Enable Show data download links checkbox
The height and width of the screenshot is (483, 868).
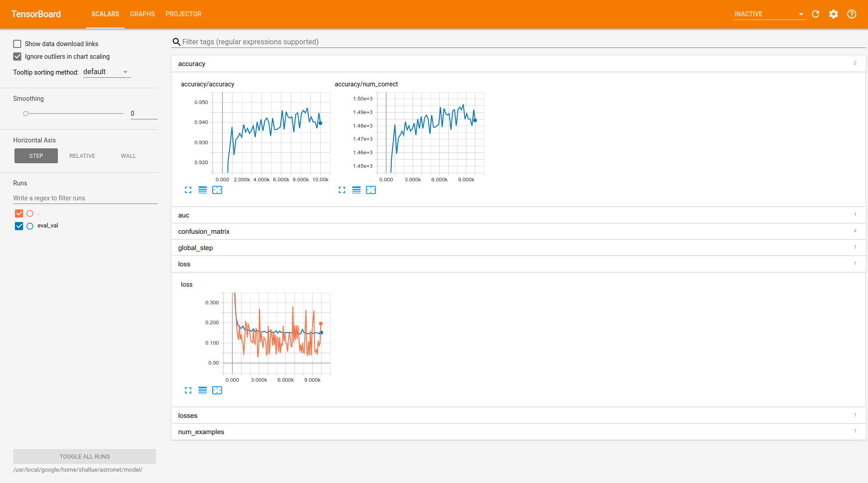click(17, 44)
